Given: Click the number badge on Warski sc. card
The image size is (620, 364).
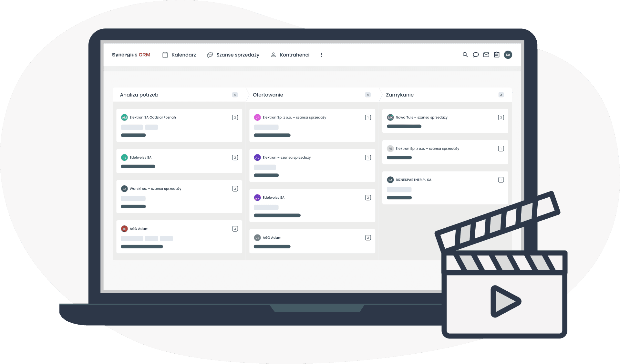Looking at the screenshot, I should pos(235,189).
